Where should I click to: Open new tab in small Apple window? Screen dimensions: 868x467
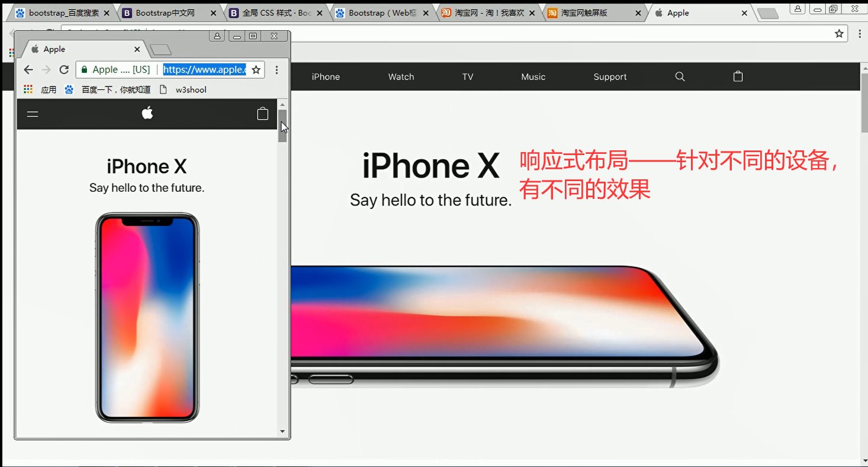(160, 50)
